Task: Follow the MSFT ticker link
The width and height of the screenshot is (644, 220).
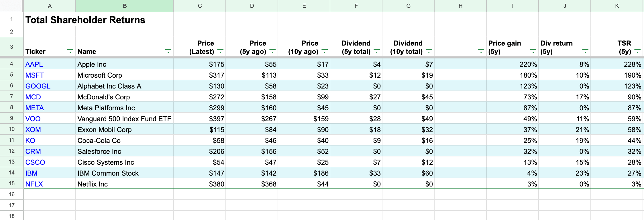Action: click(x=34, y=75)
